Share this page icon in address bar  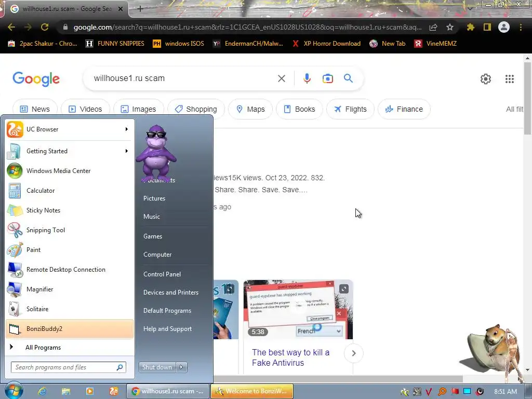433,27
